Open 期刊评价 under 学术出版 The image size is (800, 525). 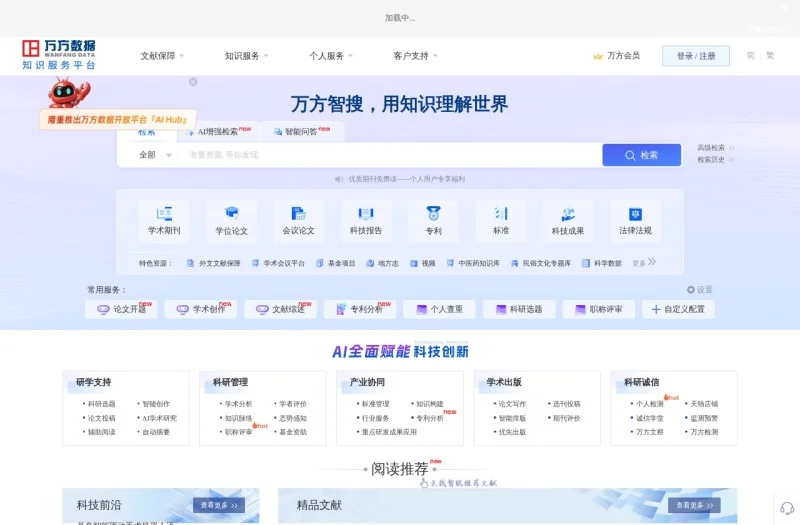click(x=566, y=418)
